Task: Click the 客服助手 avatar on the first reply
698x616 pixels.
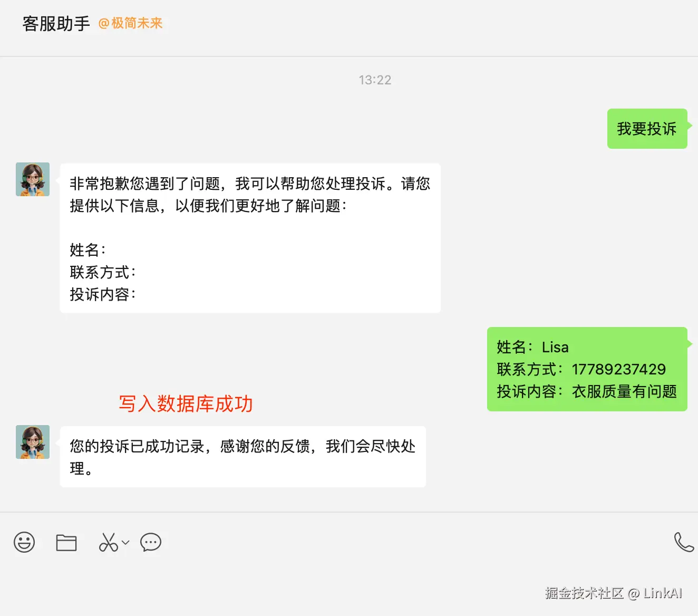Action: [x=32, y=179]
